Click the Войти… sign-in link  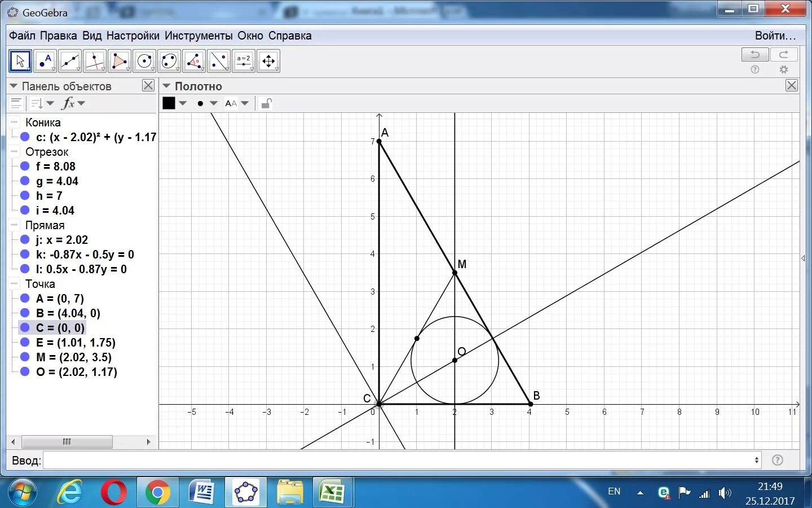click(x=775, y=36)
